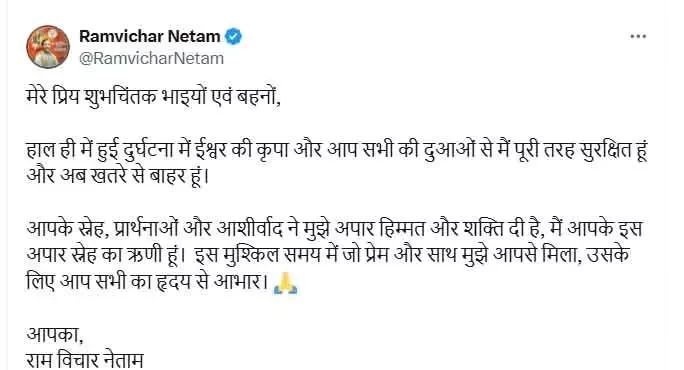Viewport: 684px width, 370px height.
Task: Click the greeting line ending with बहनों
Action: (153, 98)
